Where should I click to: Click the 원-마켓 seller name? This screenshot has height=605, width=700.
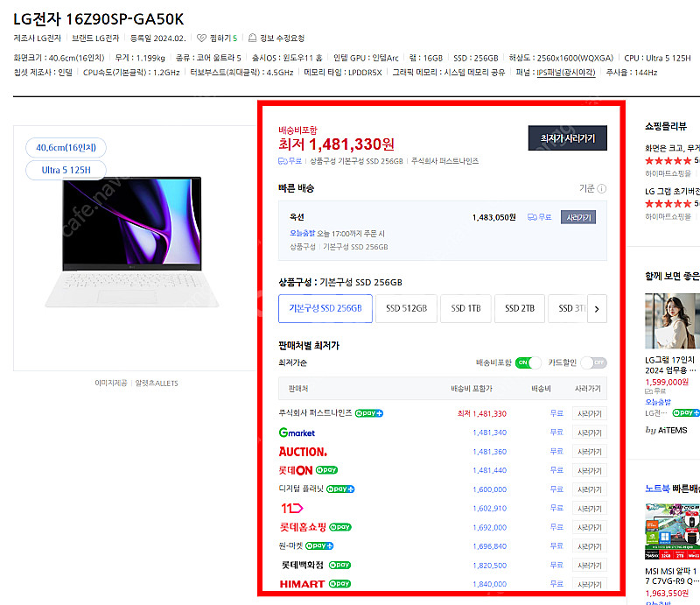pyautogui.click(x=290, y=546)
